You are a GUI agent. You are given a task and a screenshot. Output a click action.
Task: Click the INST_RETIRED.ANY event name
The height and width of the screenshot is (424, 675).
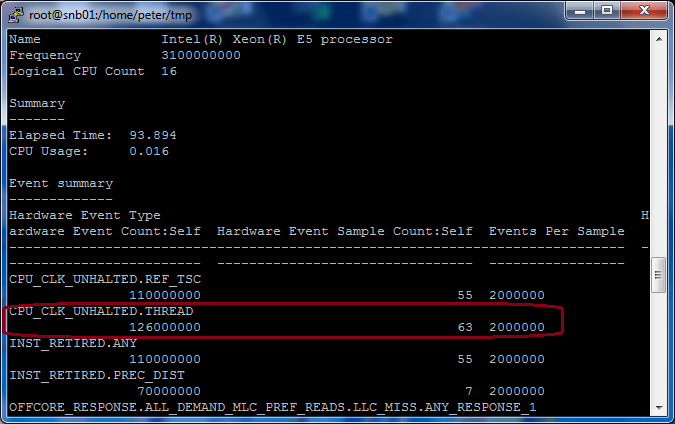[73, 344]
